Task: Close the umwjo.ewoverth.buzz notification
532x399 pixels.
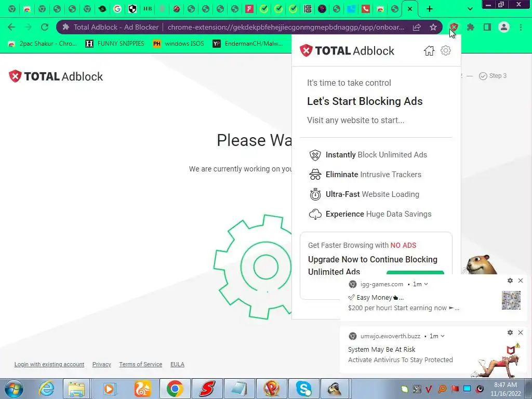Action: click(x=521, y=332)
